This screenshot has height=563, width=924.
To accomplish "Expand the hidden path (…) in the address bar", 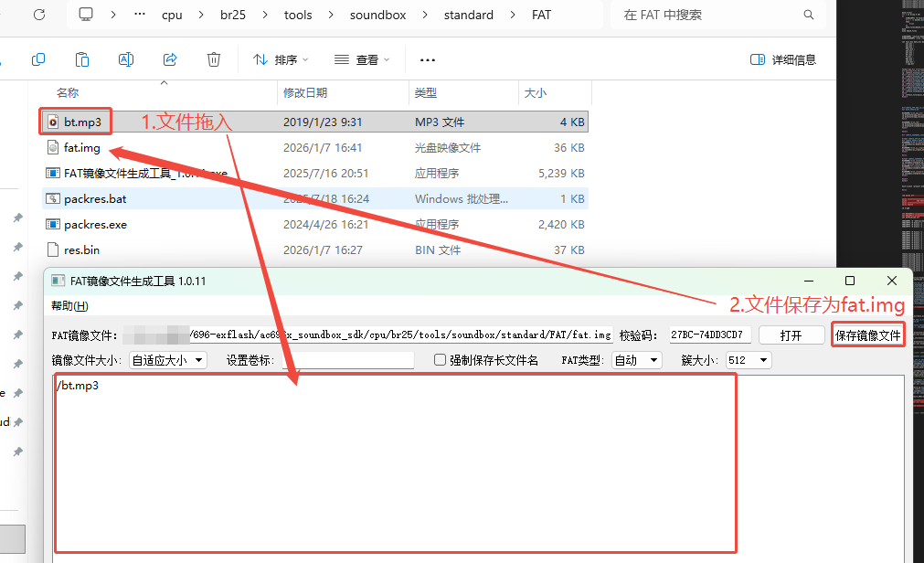I will click(140, 15).
